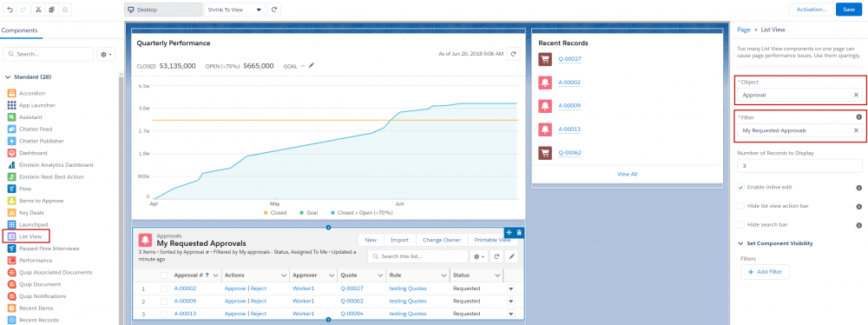Delete the list view using the trash icon
The height and width of the screenshot is (325, 868).
point(519,232)
